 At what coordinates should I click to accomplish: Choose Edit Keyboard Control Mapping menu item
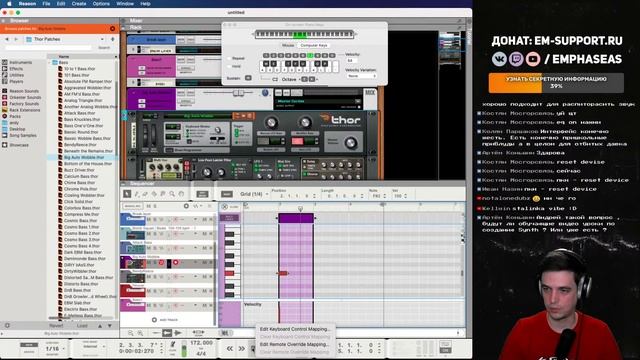point(294,329)
